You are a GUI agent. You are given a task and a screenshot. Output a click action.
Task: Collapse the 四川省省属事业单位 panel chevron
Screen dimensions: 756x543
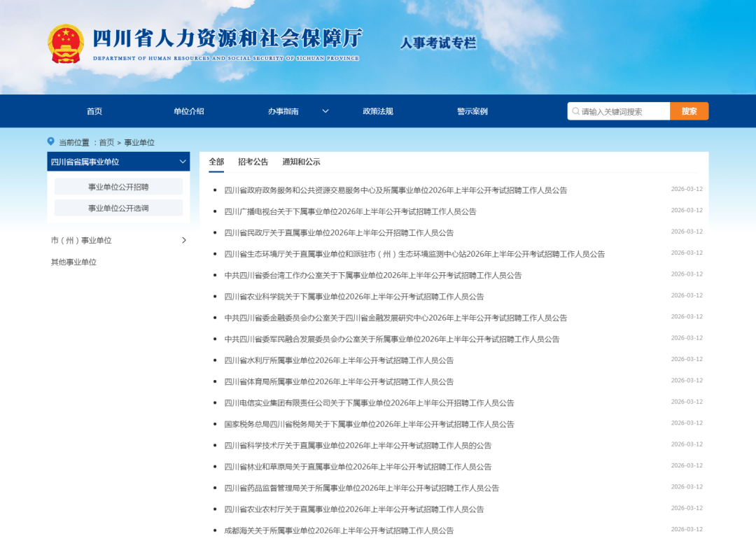(x=182, y=162)
